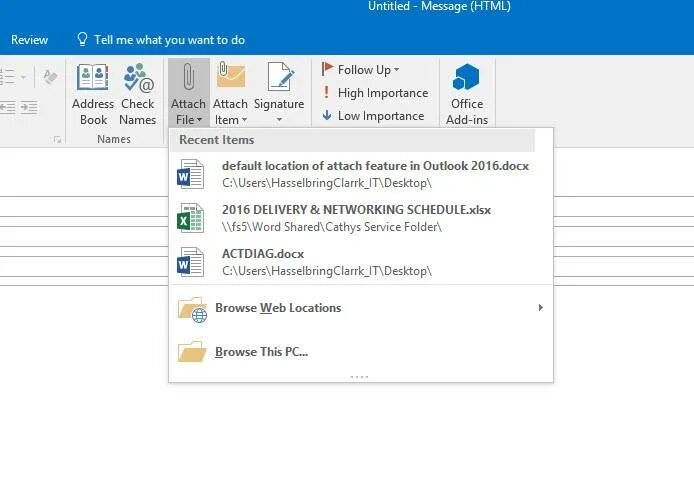The height and width of the screenshot is (497, 694).
Task: Mark message as Low Importance
Action: point(374,116)
